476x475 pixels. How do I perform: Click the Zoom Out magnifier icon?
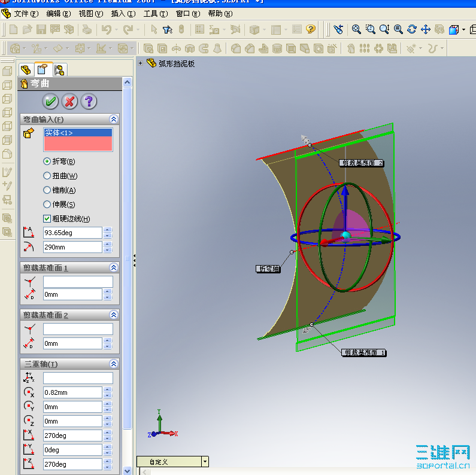pos(398,29)
